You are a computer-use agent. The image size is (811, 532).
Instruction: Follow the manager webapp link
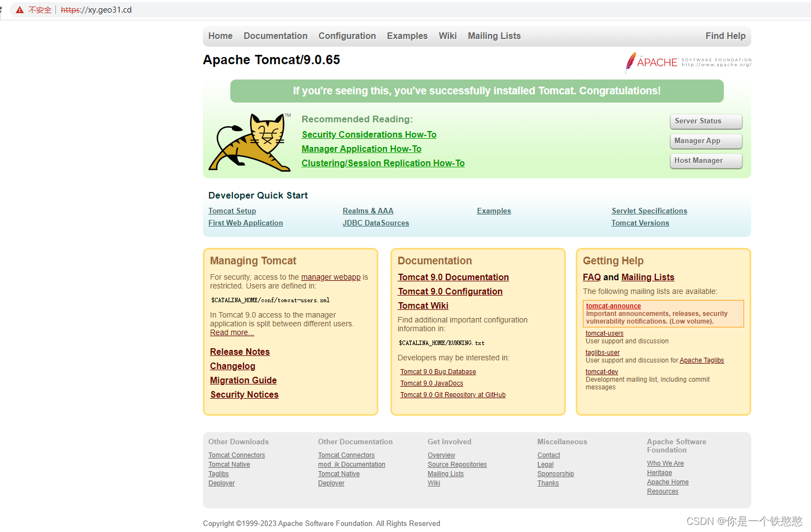(x=331, y=277)
